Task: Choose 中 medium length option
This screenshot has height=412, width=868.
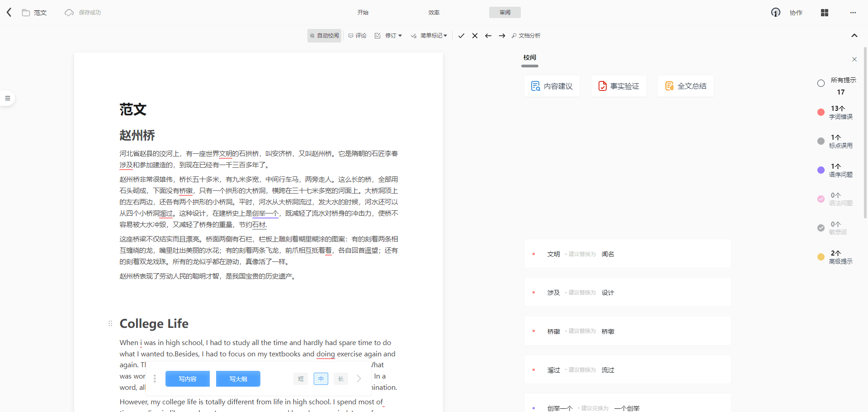Action: (321, 379)
